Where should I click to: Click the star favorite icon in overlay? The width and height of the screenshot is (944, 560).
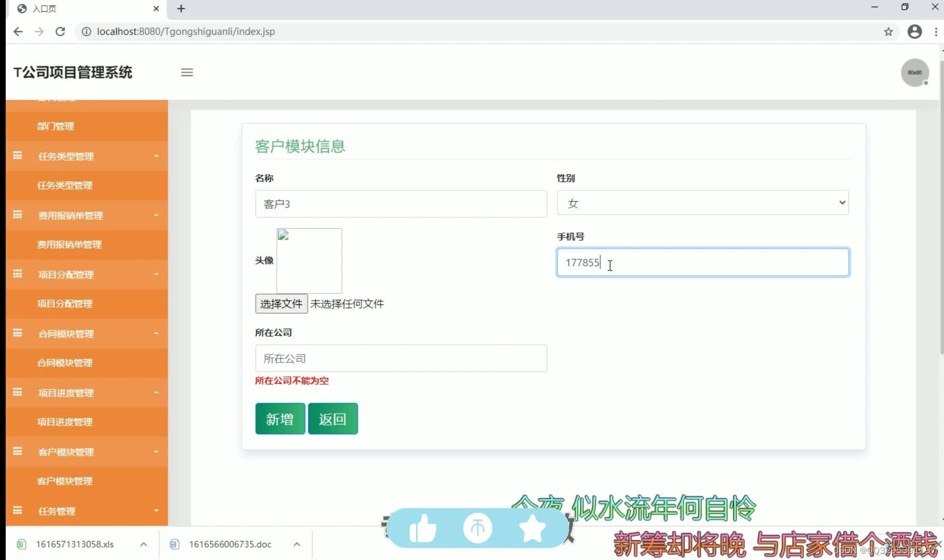click(532, 528)
